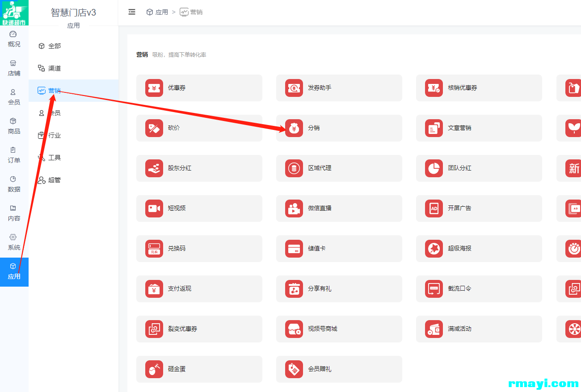Open the 裂变优惠券 icon
This screenshot has width=581, height=392.
pos(154,329)
